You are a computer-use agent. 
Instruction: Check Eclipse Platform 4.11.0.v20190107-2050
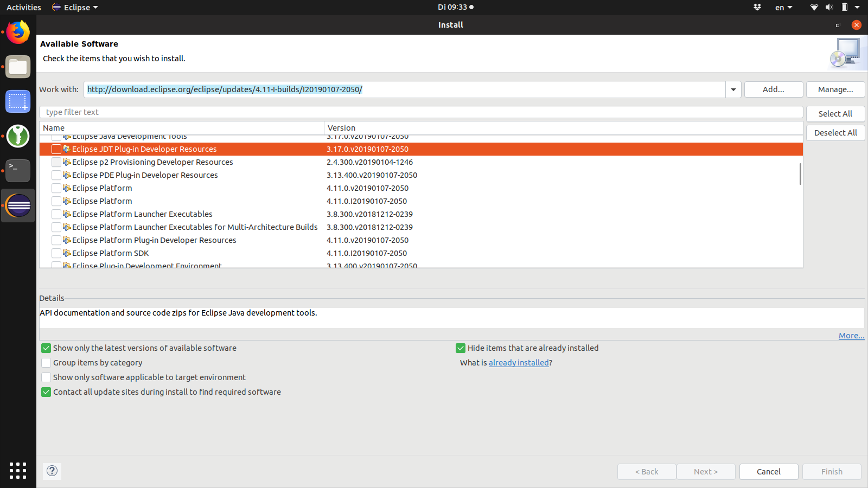56,188
